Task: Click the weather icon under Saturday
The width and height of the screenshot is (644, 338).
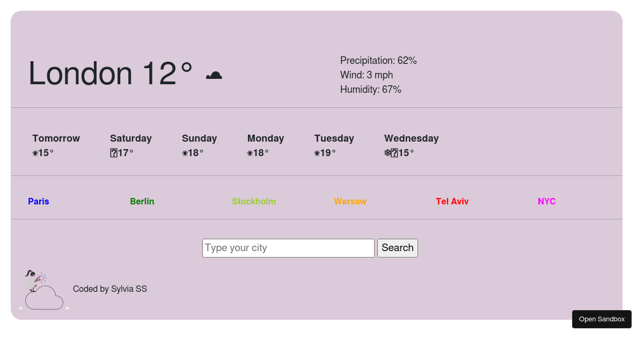Action: [x=114, y=153]
